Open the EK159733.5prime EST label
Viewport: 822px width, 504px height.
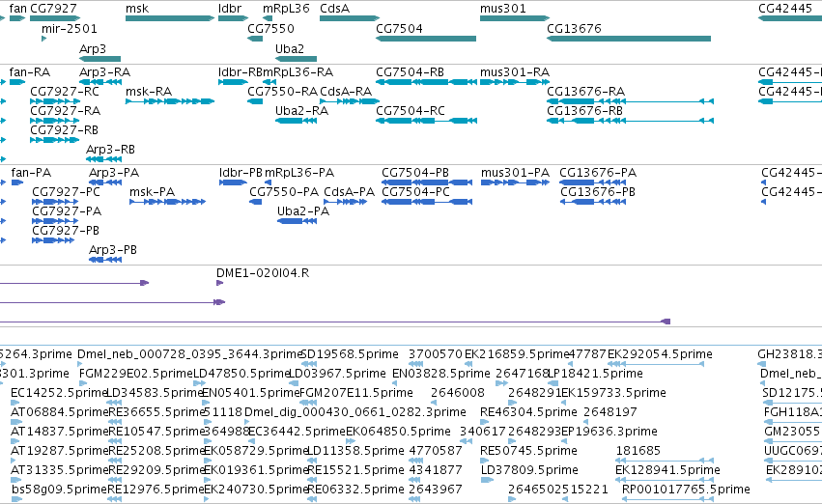coord(614,394)
